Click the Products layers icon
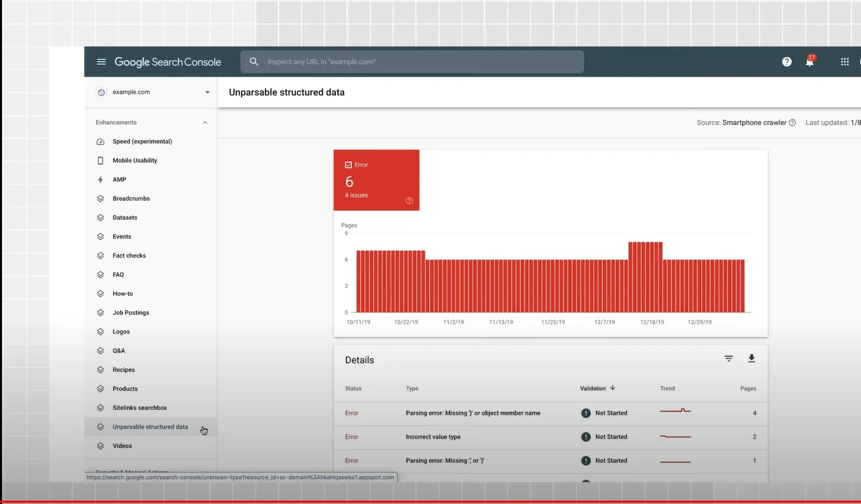 pos(101,389)
